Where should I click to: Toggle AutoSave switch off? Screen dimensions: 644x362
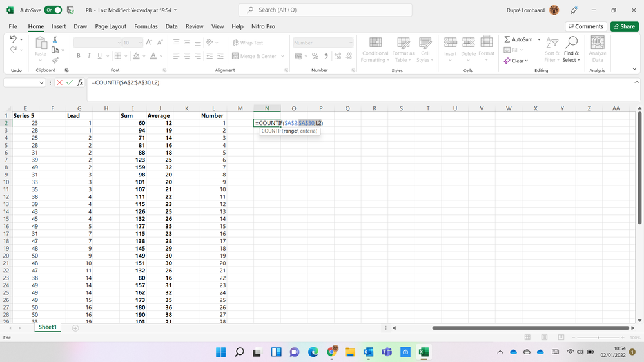[x=53, y=10]
